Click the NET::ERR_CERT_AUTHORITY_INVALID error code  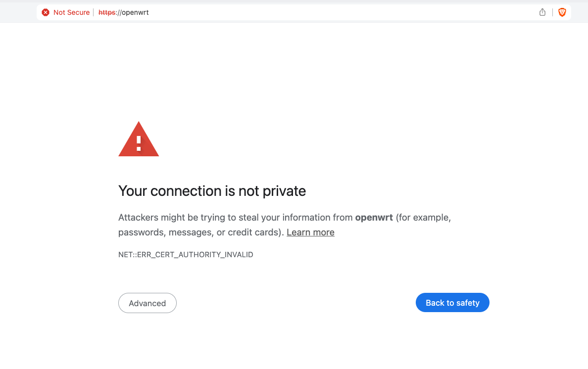click(x=186, y=255)
